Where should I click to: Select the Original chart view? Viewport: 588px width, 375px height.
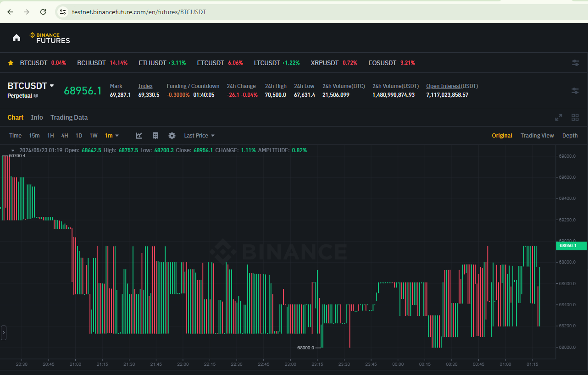tap(502, 136)
